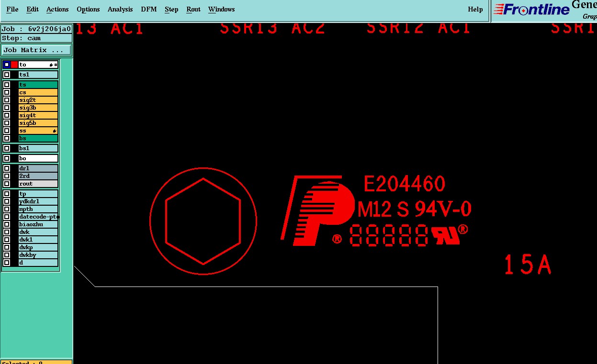
Task: Enable the checkbox for layer cs
Action: click(7, 92)
